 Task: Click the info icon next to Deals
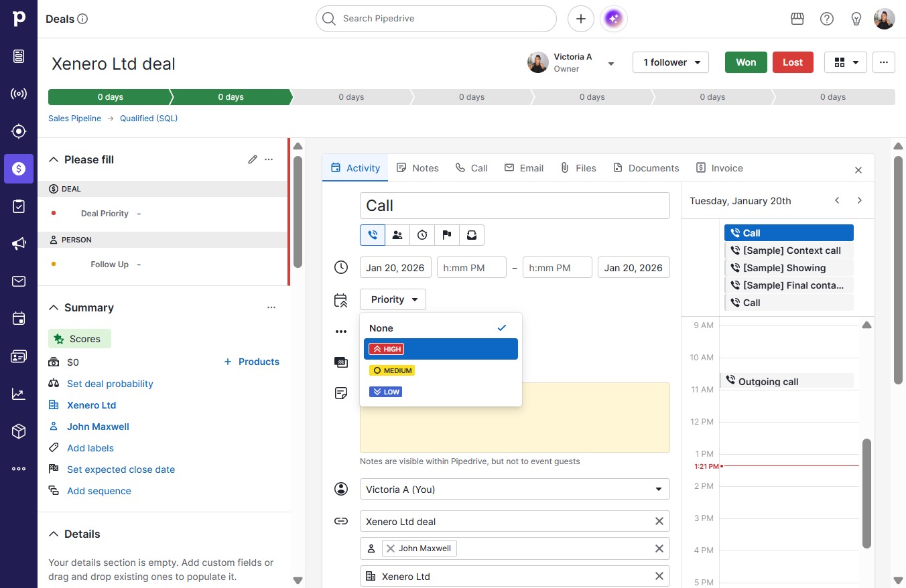[83, 19]
